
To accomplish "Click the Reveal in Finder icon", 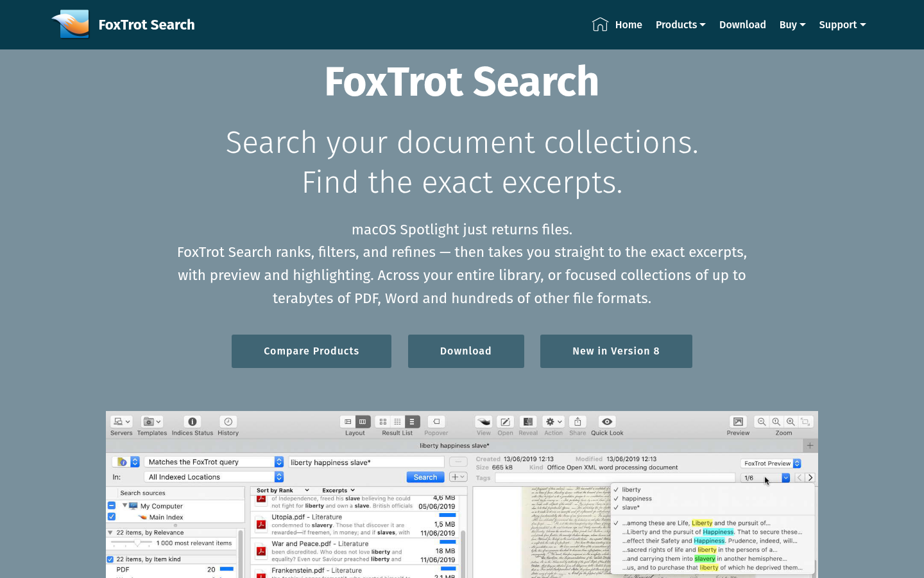I will (528, 422).
